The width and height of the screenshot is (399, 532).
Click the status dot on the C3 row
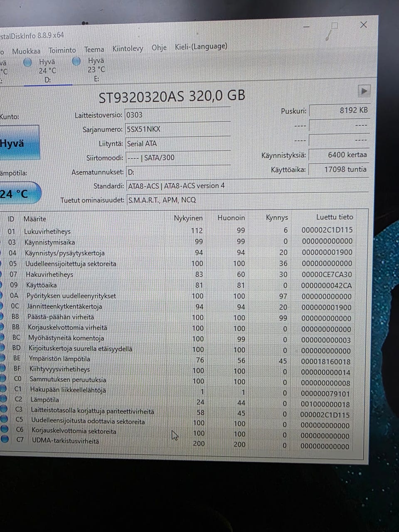pyautogui.click(x=4, y=409)
